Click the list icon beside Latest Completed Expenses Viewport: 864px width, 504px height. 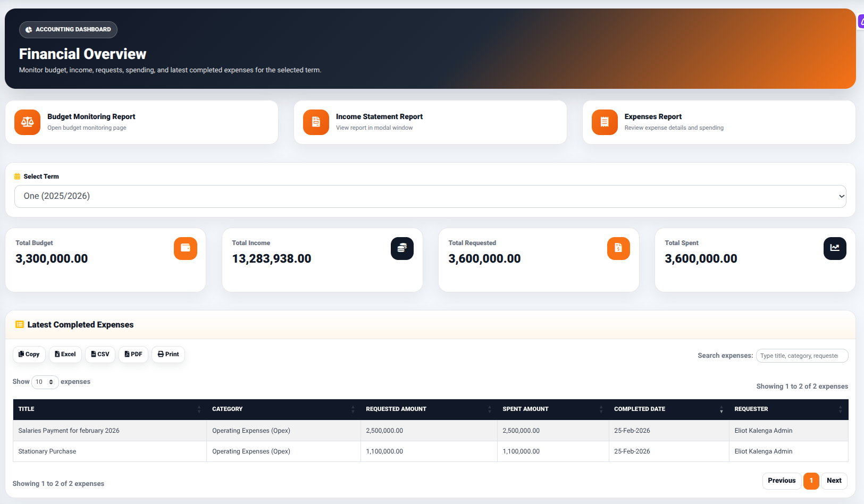20,324
